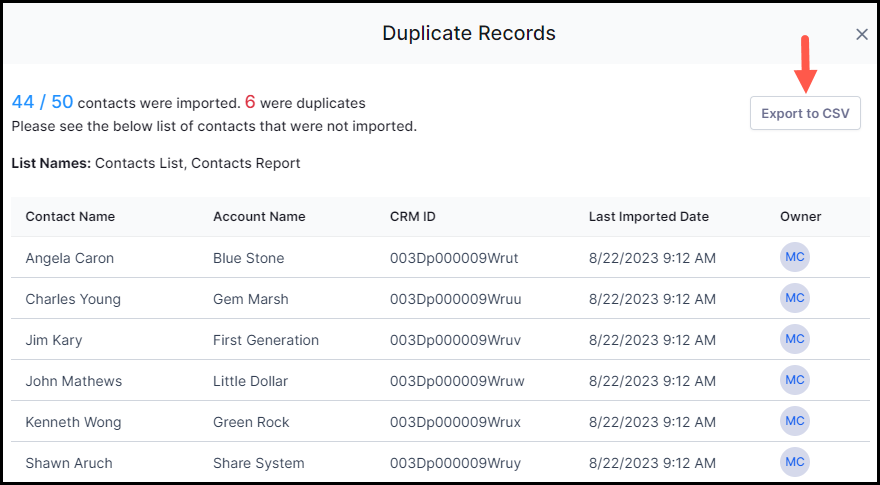880x485 pixels.
Task: Click the MC owner avatar for John Mathews
Action: point(795,380)
